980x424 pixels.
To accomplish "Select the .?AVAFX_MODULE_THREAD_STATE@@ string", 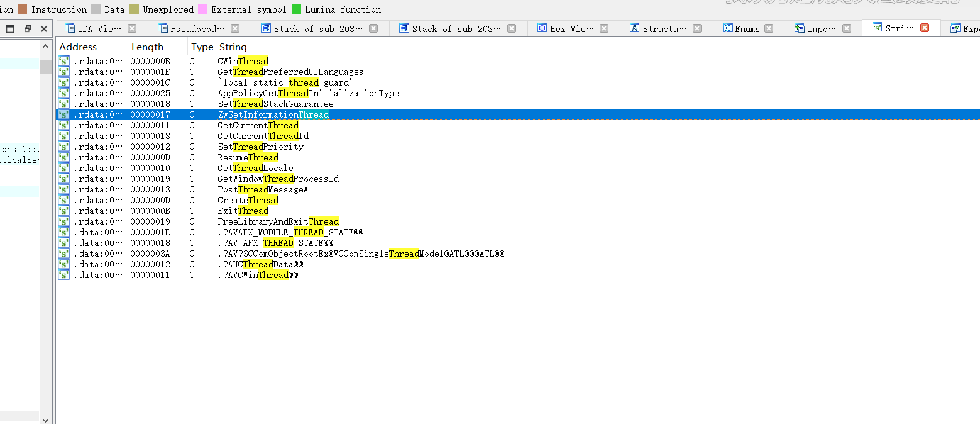I will [518, 232].
